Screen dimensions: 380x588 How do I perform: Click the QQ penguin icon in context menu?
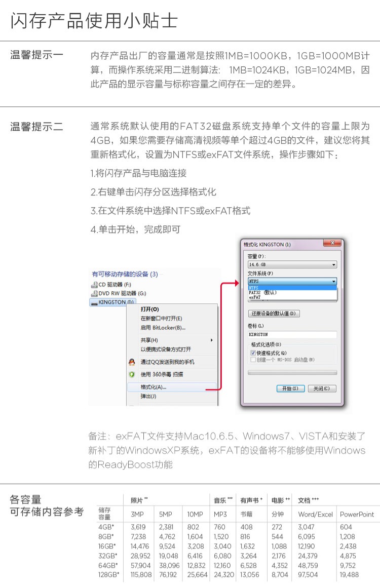132,362
